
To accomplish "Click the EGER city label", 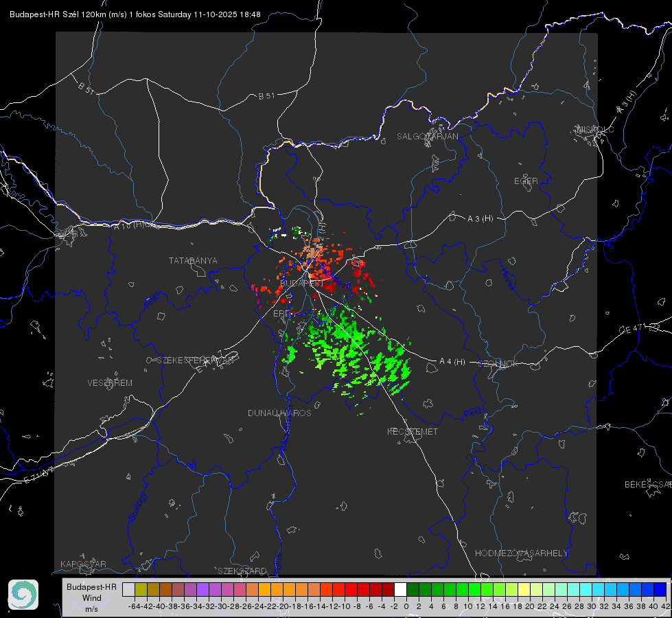I will click(526, 181).
